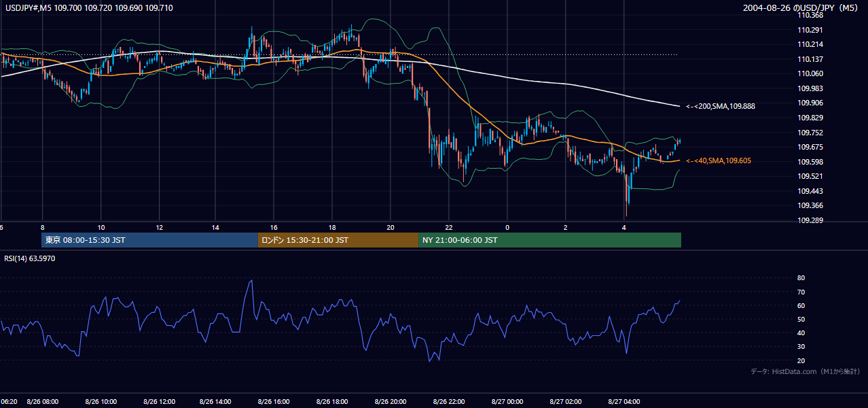Click RSI scale value 60

[x=801, y=305]
